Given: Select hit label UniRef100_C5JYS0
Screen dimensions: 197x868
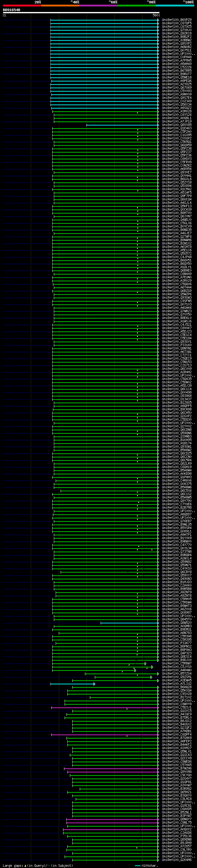Looking at the screenshot, I should pos(177,667).
